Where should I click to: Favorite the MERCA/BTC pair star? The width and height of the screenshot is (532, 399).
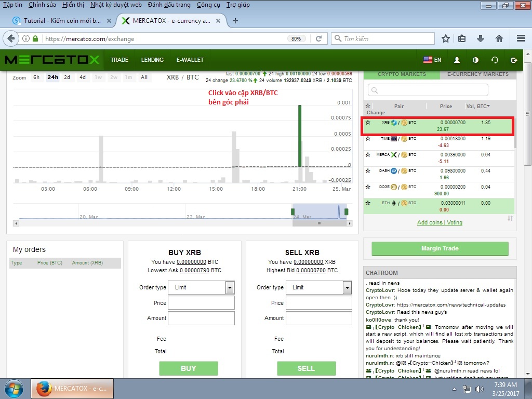pyautogui.click(x=368, y=154)
